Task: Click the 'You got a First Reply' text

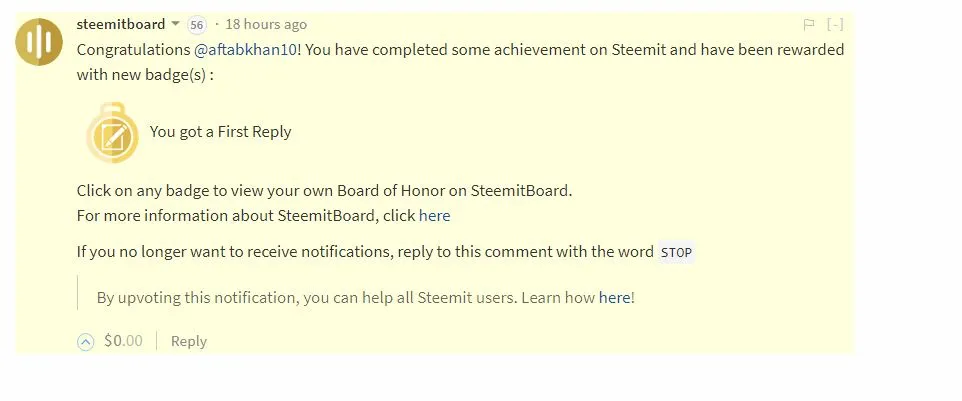Action: (x=220, y=132)
